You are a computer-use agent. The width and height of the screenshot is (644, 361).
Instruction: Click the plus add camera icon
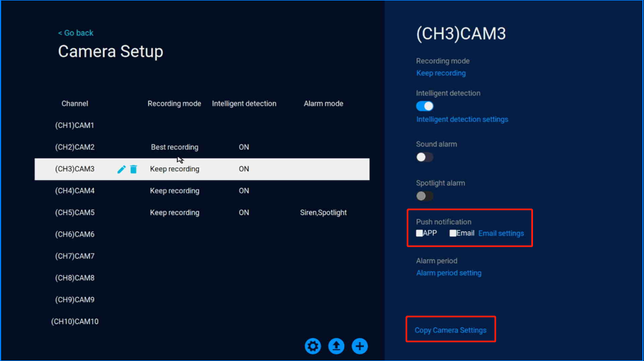pyautogui.click(x=360, y=346)
